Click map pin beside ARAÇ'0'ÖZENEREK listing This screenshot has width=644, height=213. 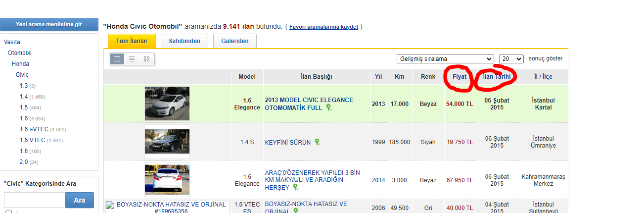point(295,187)
